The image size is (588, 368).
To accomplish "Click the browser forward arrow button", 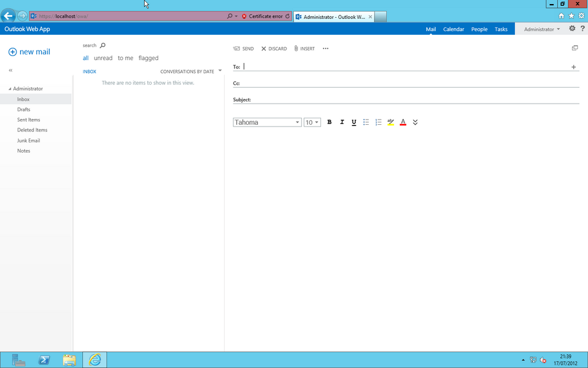I will coord(22,16).
